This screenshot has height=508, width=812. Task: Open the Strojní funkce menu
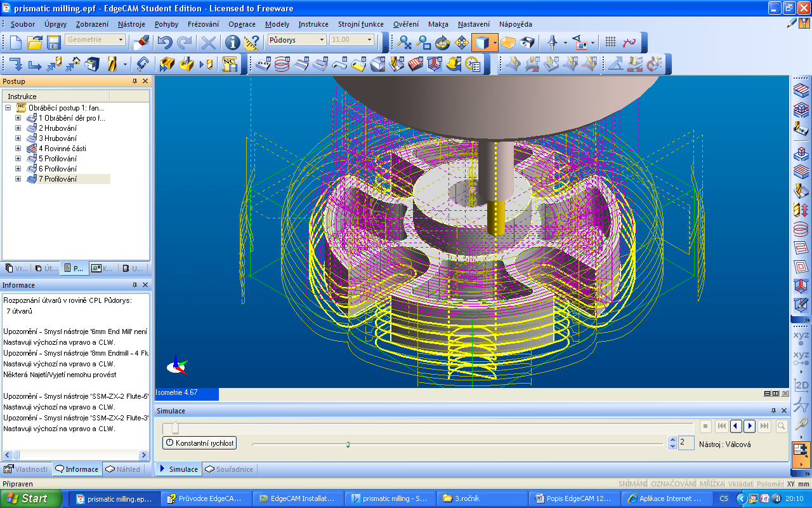coord(360,24)
